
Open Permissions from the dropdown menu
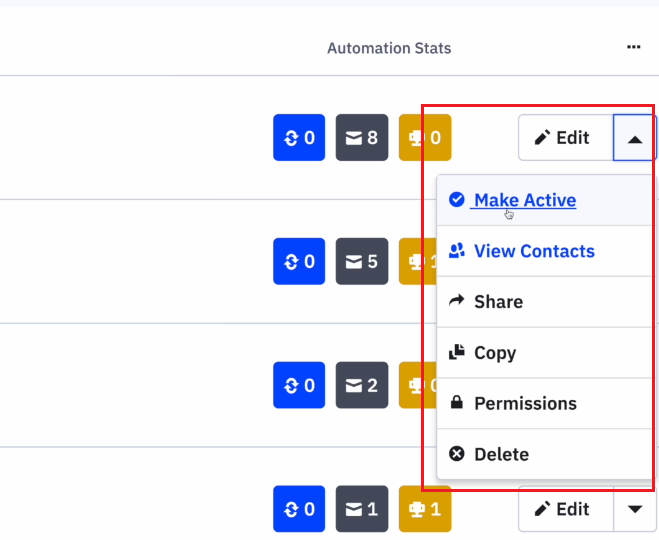click(525, 404)
